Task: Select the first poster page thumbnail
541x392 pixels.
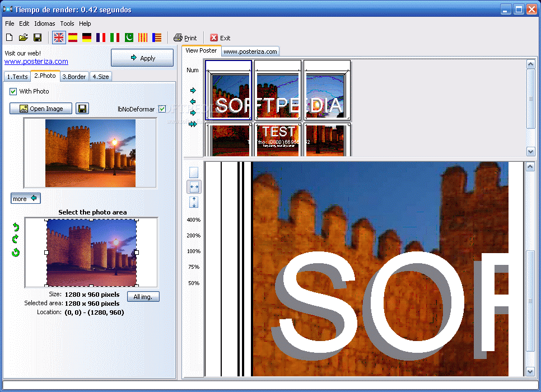Action: (228, 90)
